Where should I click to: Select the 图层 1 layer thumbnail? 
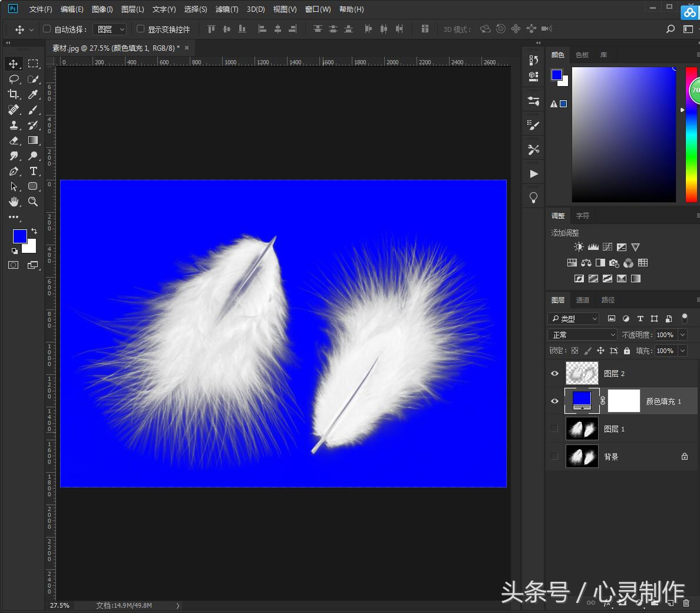[x=582, y=429]
